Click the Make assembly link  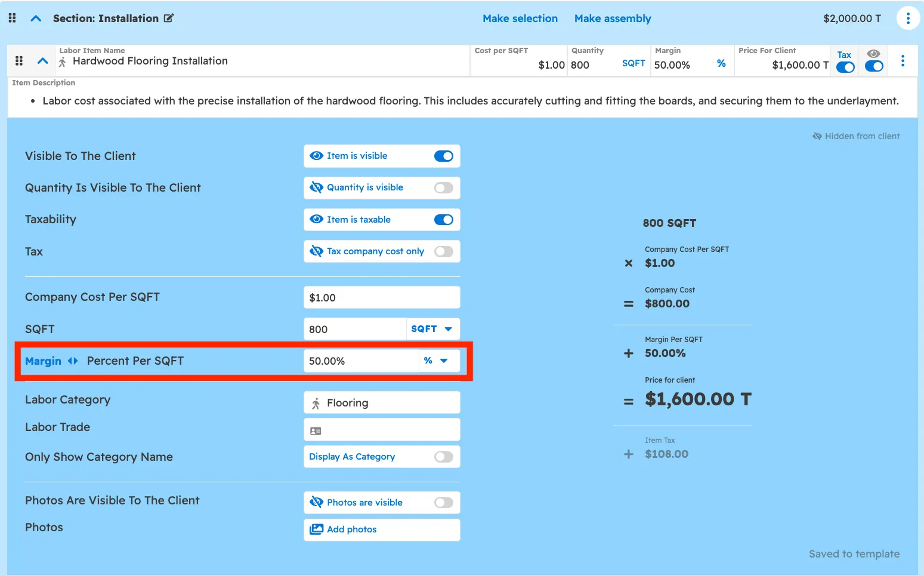pos(613,19)
